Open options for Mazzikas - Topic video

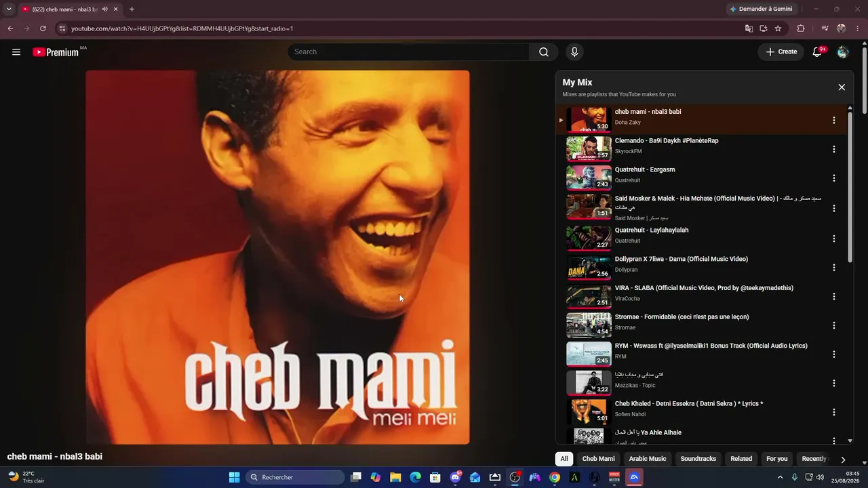coord(834,384)
